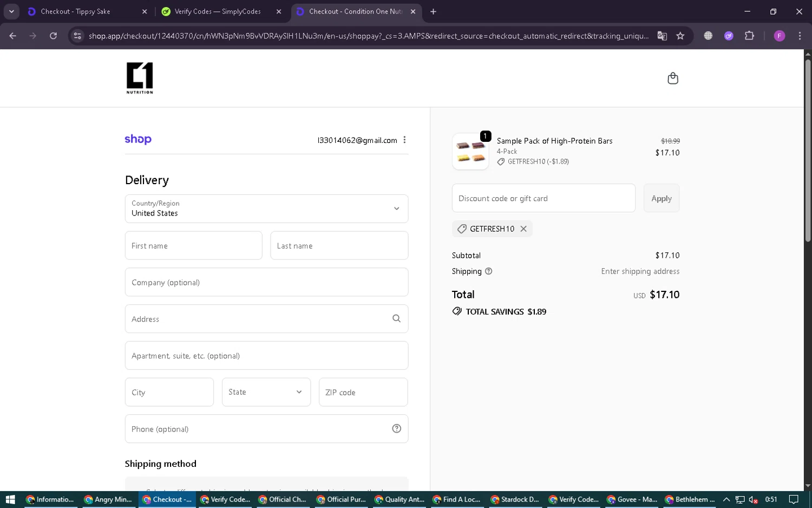Viewport: 812px width, 508px height.
Task: Focus the City field
Action: tap(169, 392)
